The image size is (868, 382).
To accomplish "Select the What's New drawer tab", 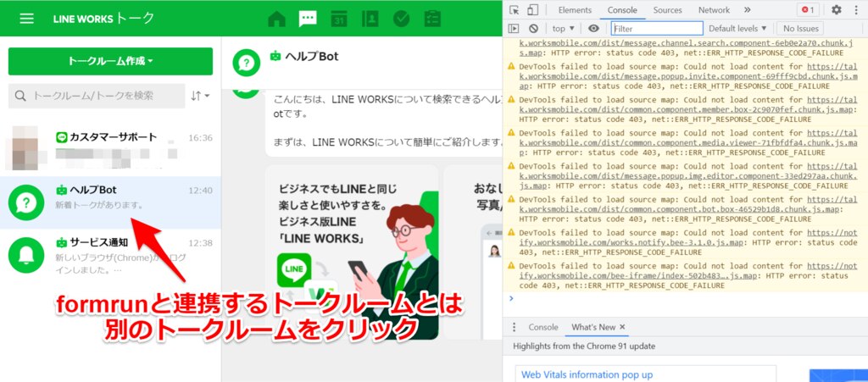I will (x=593, y=327).
